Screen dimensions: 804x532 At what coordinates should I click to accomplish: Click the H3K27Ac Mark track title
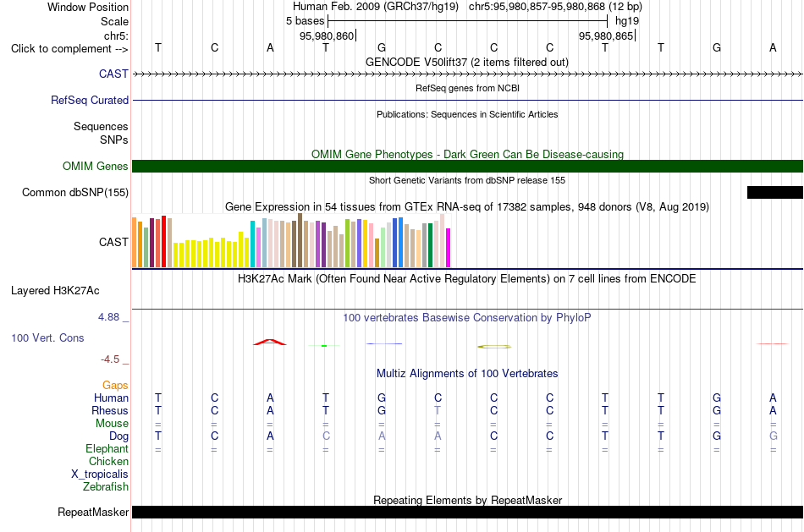click(467, 279)
